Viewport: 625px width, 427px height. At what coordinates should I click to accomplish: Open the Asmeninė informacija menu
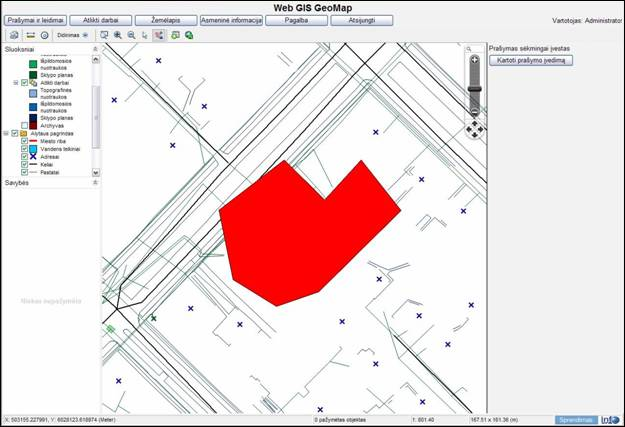[231, 20]
